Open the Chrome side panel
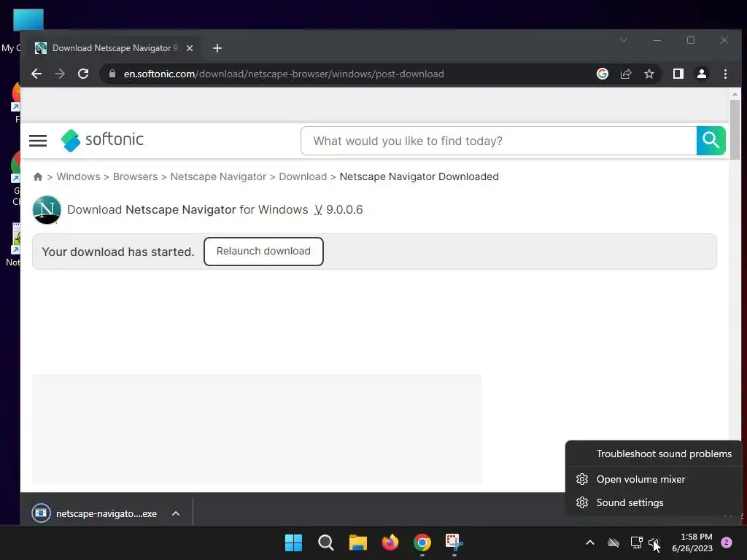Viewport: 747px width, 560px height. (678, 74)
